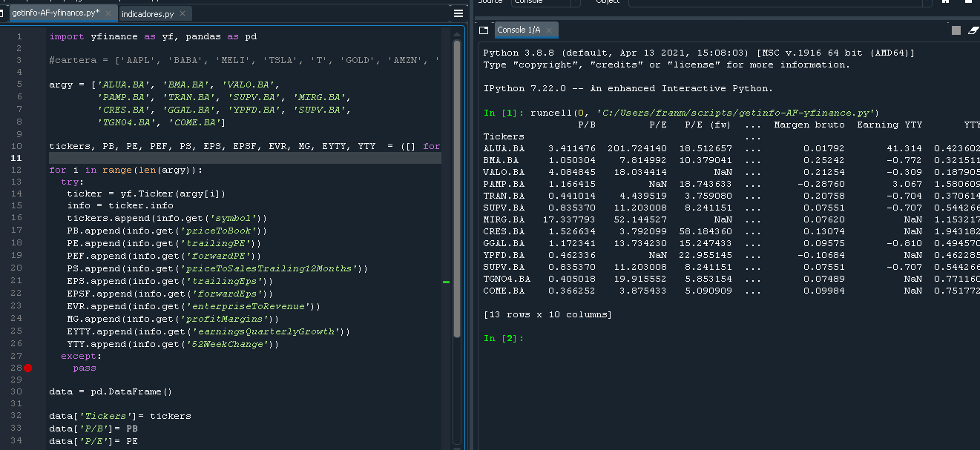Click the Python 3.8.8 version banner line
The width and height of the screenshot is (980, 450).
[699, 53]
